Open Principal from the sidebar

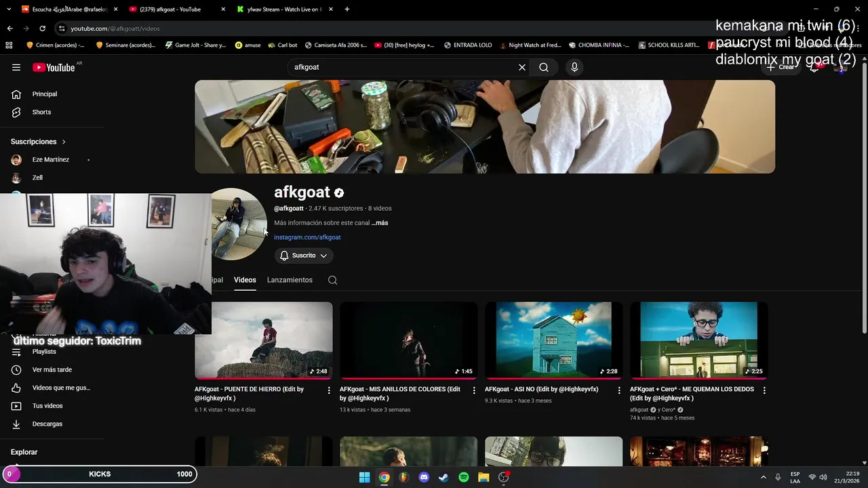(45, 94)
